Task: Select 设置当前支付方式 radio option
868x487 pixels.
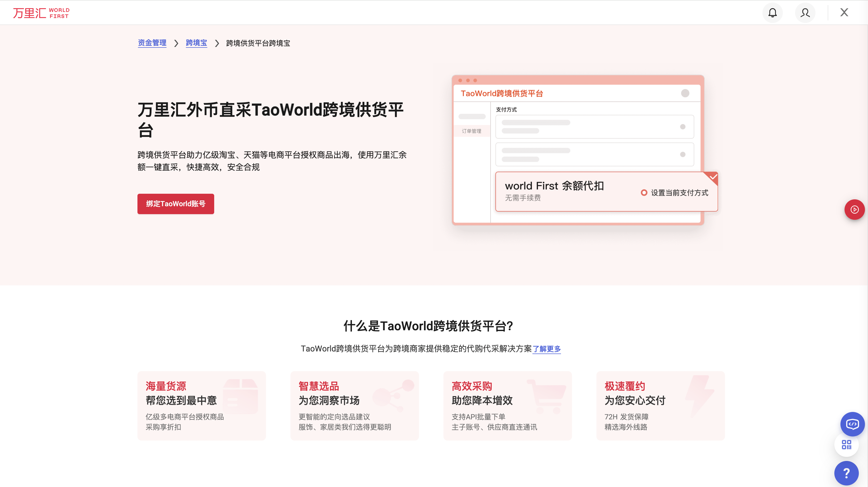Action: (x=644, y=192)
